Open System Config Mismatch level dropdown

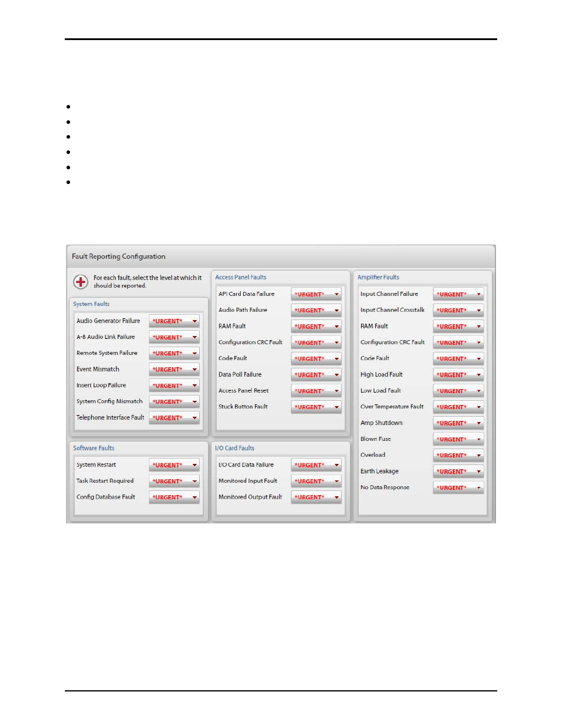pyautogui.click(x=174, y=401)
